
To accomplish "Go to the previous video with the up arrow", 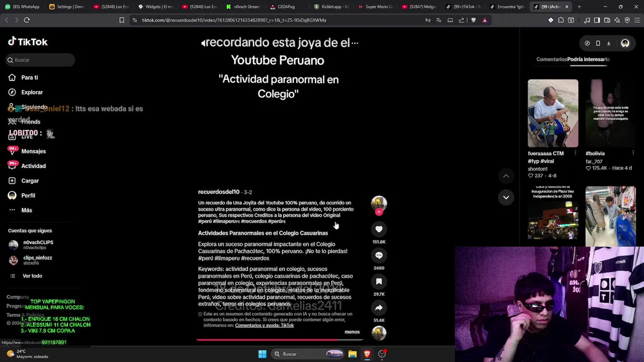I will coord(506,176).
